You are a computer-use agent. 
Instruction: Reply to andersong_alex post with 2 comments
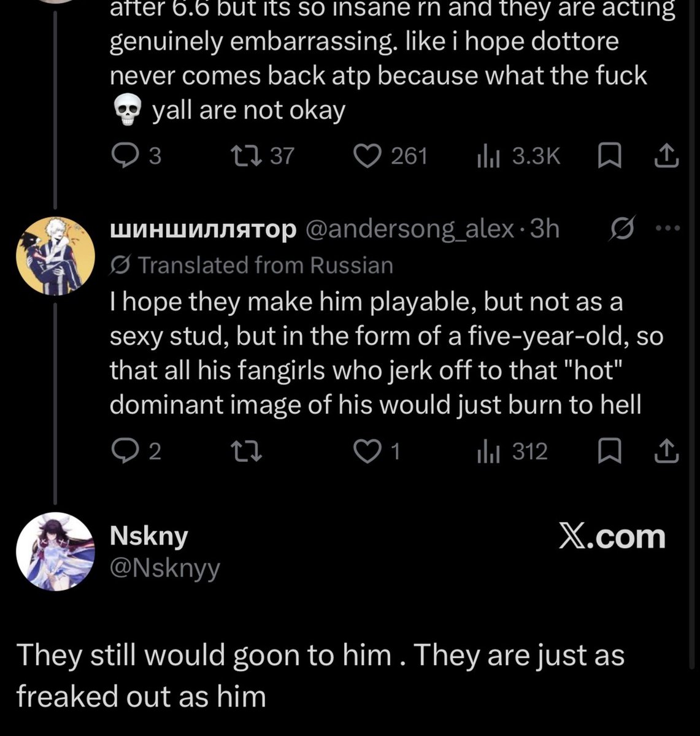pos(137,452)
